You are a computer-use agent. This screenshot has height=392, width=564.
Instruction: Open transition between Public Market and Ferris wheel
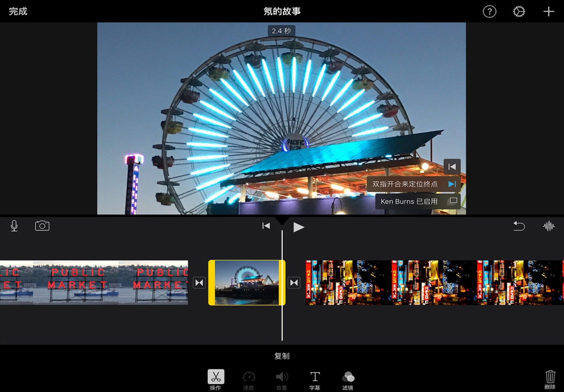pos(199,283)
